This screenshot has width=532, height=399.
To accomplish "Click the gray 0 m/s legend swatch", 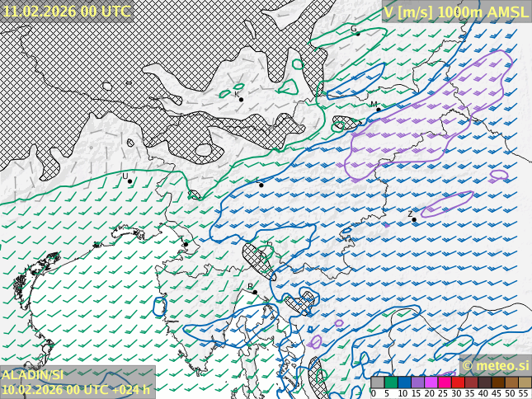I will [x=377, y=383].
